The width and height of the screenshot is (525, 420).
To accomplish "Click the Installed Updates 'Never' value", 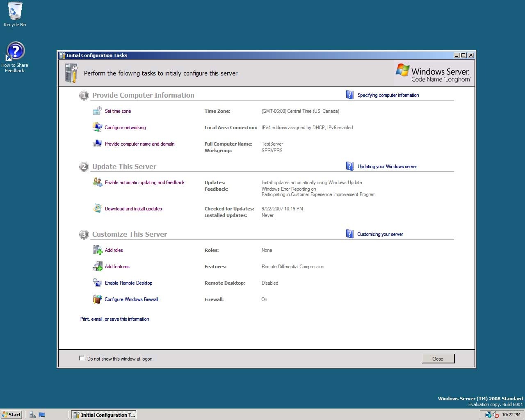I will tap(267, 215).
